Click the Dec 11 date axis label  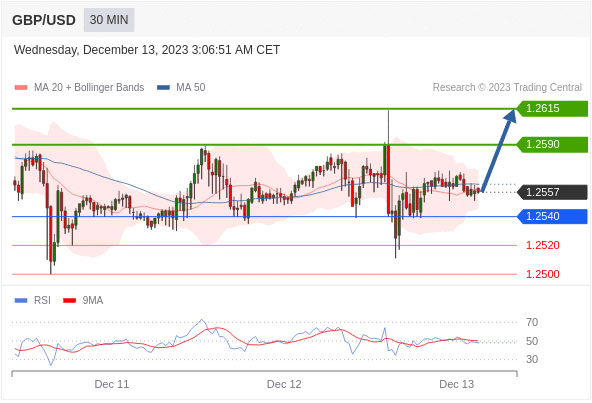112,384
